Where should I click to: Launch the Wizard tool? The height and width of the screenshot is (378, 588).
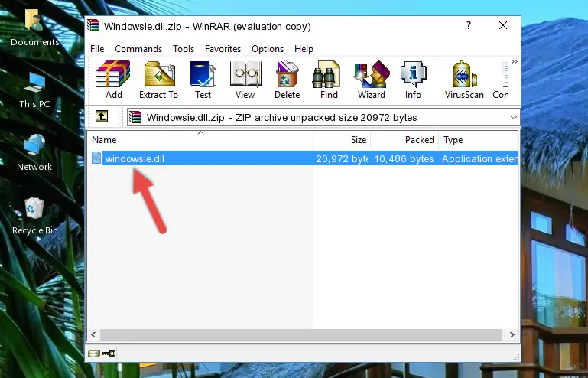pyautogui.click(x=372, y=80)
